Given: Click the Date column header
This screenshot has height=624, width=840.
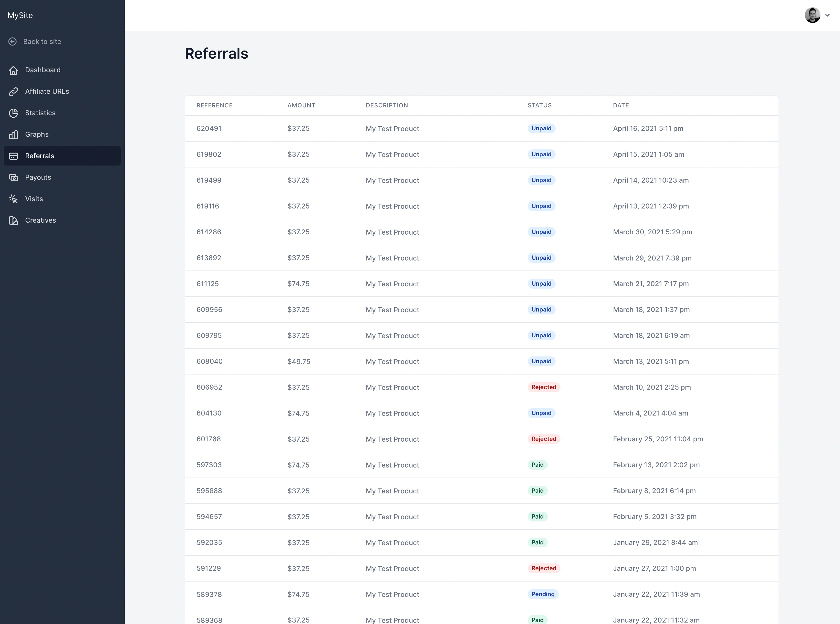Looking at the screenshot, I should coord(621,105).
